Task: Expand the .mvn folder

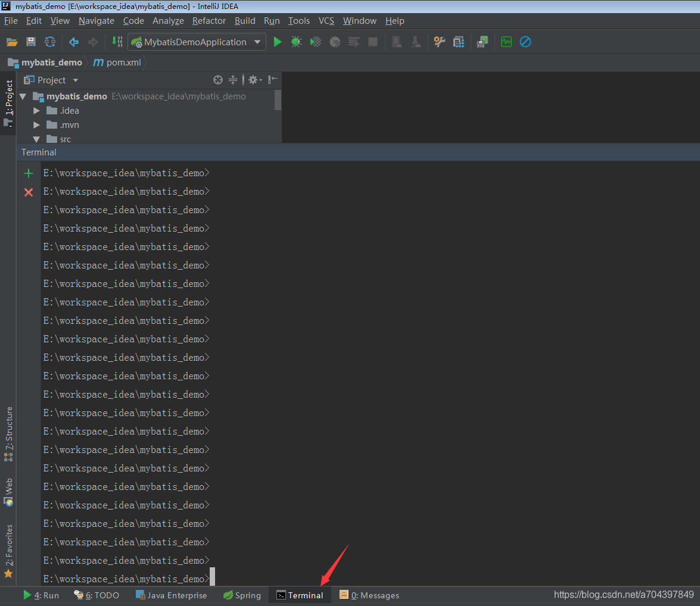Action: 36,125
